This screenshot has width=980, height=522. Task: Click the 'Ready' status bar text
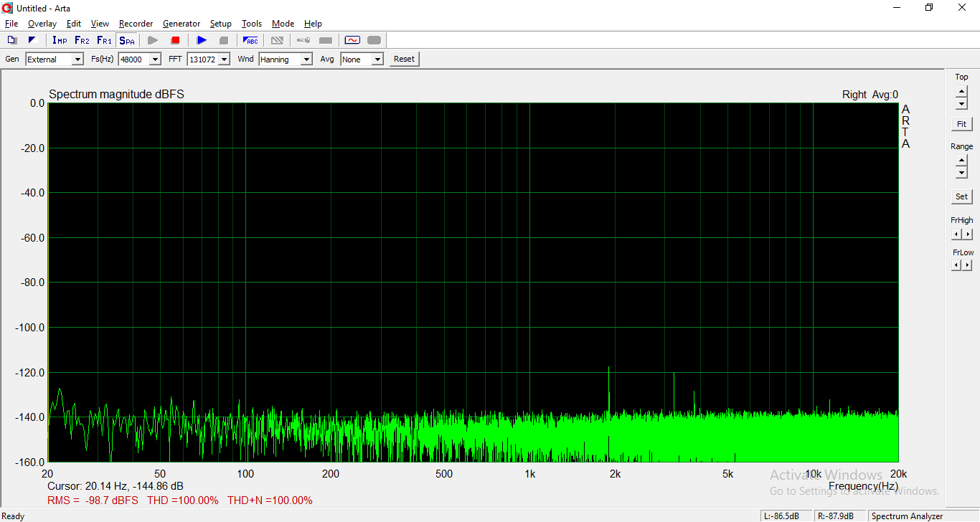[x=14, y=516]
